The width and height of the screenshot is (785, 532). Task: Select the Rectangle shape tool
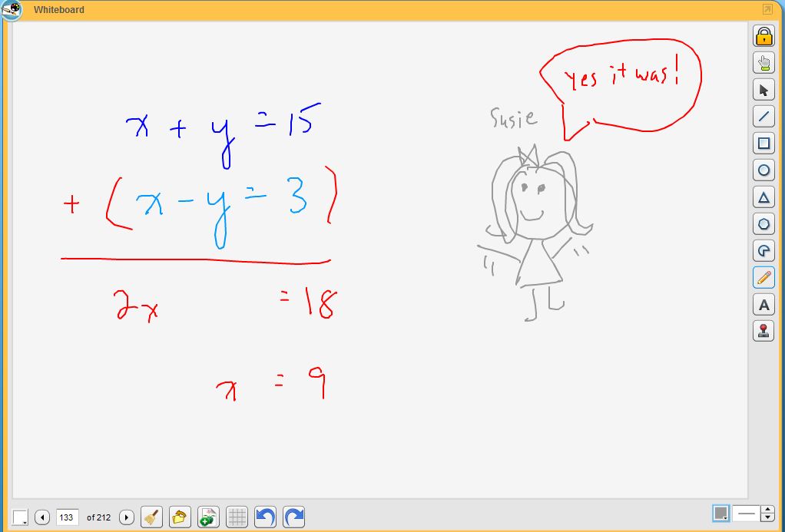point(763,144)
